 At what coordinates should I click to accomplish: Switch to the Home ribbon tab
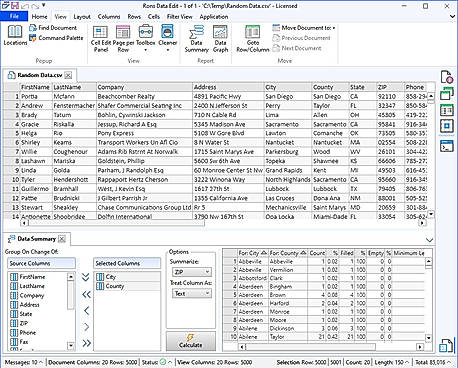(39, 16)
